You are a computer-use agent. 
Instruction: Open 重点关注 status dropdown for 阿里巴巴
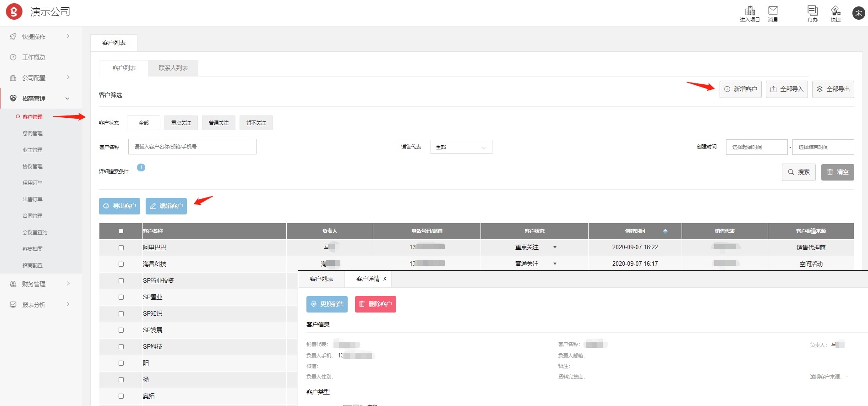555,247
